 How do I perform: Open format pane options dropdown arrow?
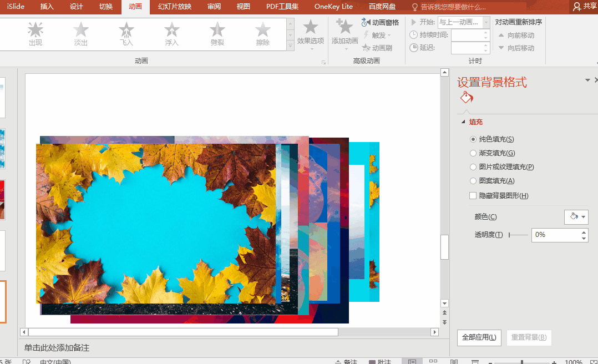tap(587, 80)
